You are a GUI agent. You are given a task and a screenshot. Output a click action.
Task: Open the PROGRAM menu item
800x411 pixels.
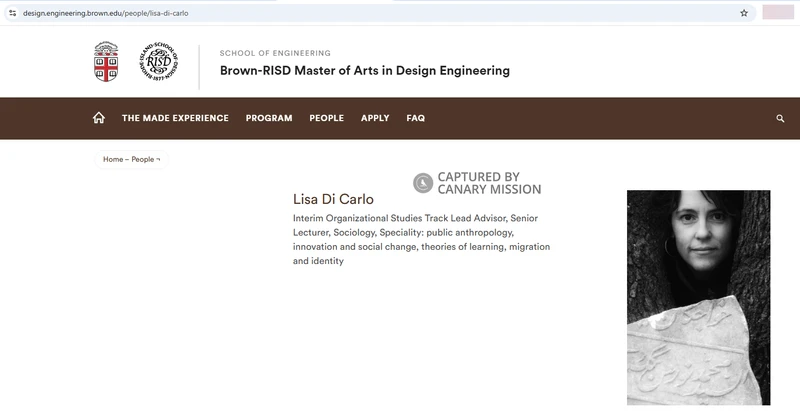click(269, 118)
